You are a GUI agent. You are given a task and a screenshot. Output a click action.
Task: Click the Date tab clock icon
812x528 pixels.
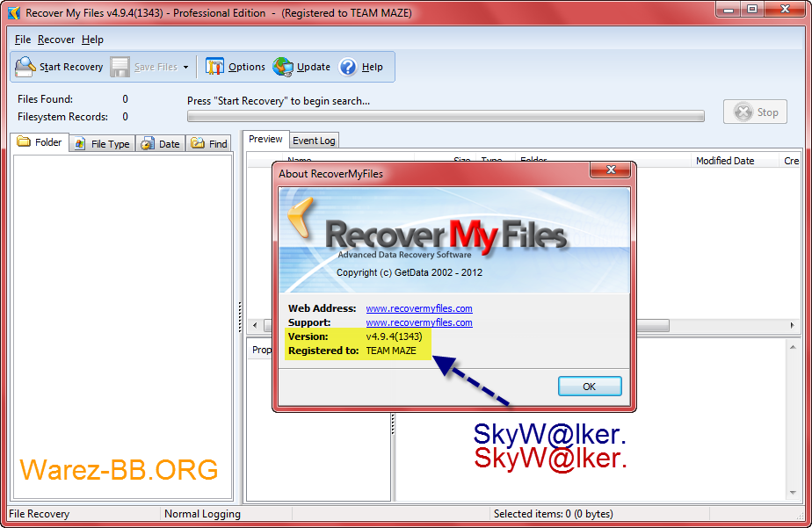click(x=148, y=143)
